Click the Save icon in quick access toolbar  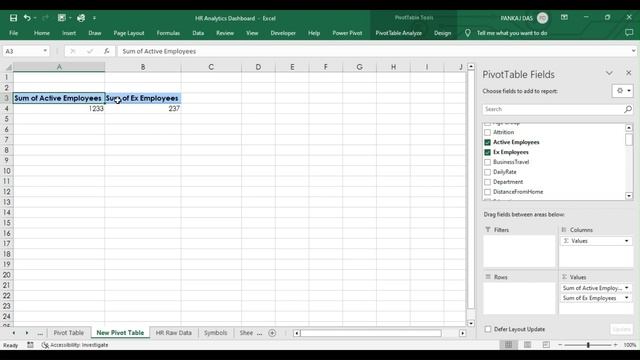[x=13, y=18]
